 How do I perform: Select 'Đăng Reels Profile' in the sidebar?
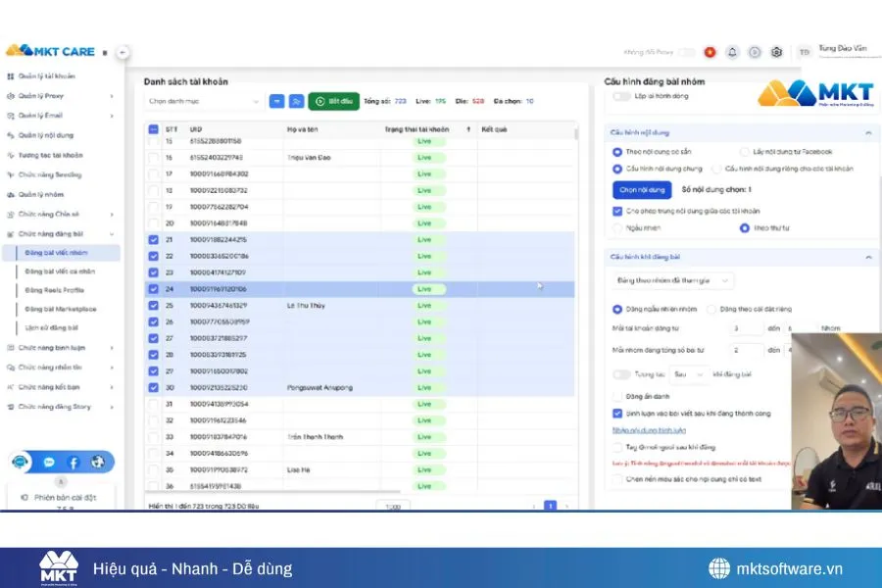point(55,290)
